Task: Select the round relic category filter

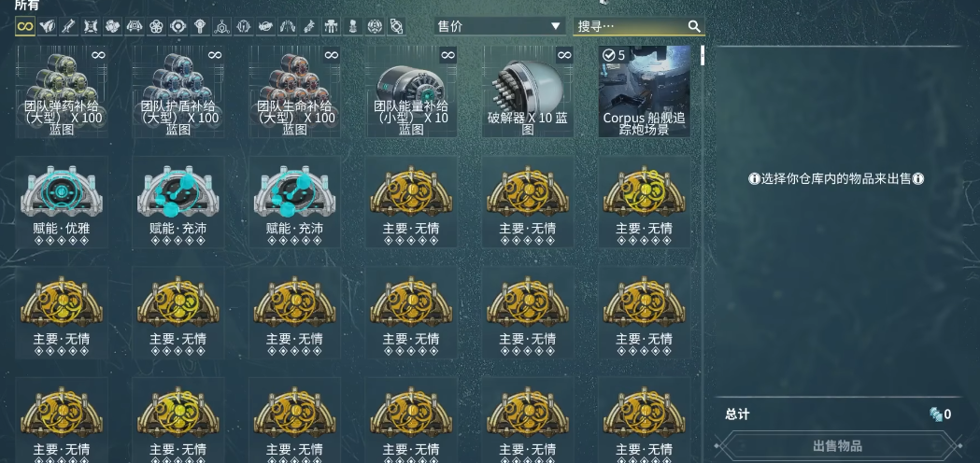Action: click(178, 26)
